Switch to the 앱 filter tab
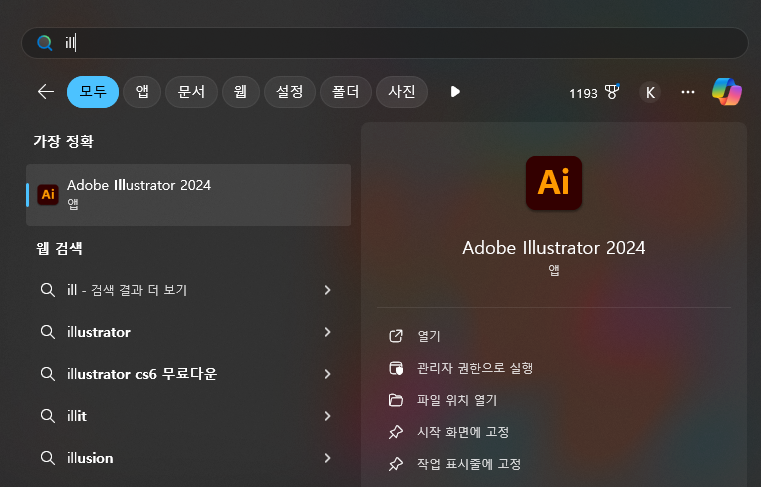 coord(142,92)
